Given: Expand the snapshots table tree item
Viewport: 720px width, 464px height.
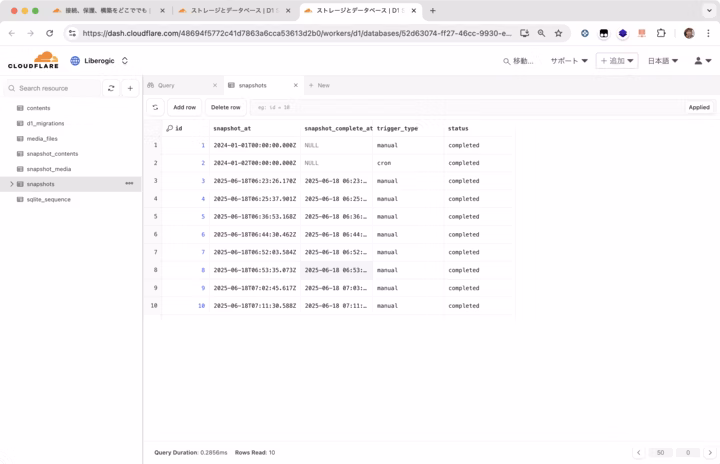Looking at the screenshot, I should (11, 184).
